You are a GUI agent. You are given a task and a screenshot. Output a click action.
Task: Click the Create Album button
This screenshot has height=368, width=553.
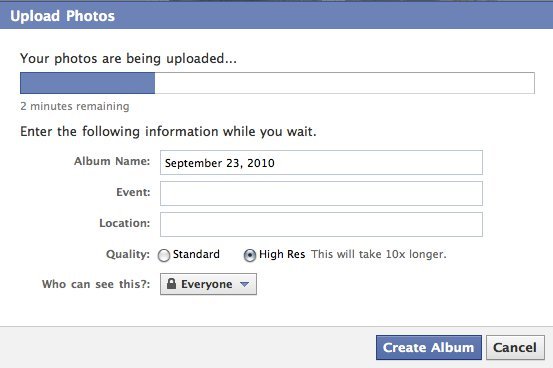point(429,348)
